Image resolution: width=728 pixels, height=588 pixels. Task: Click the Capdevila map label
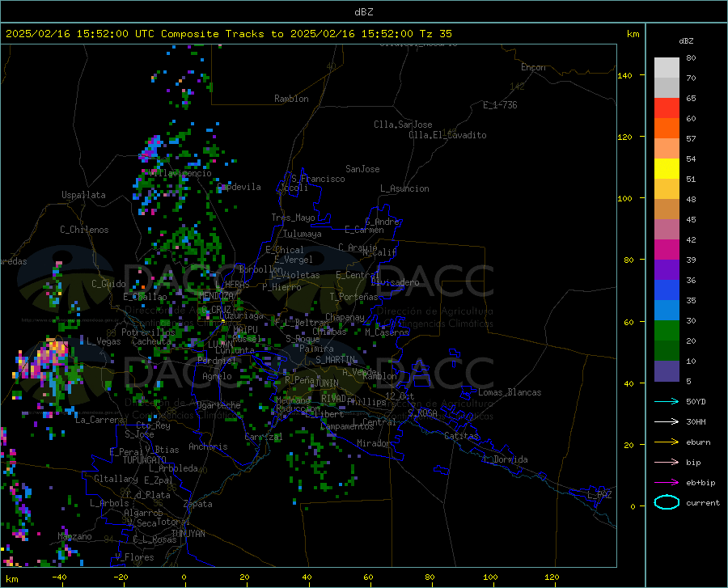click(239, 187)
